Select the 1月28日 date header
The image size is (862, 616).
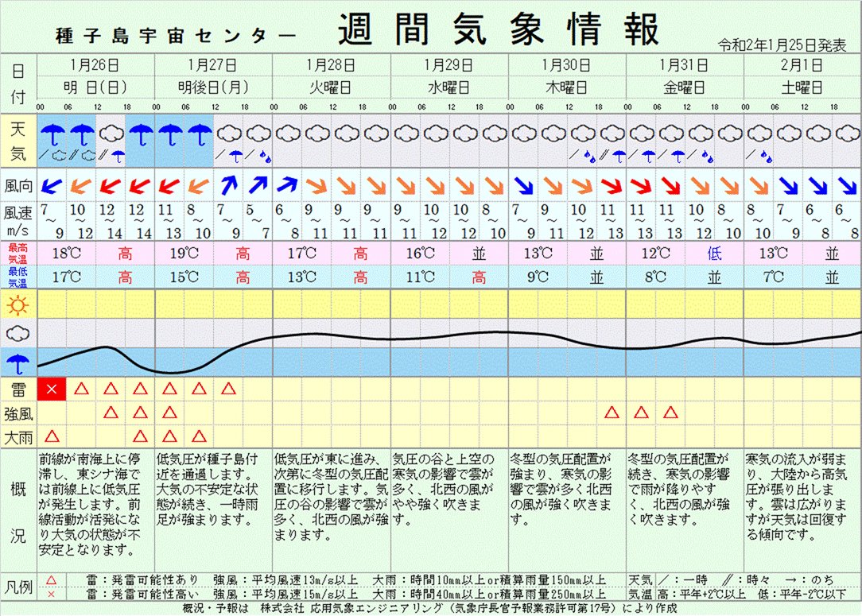(332, 65)
